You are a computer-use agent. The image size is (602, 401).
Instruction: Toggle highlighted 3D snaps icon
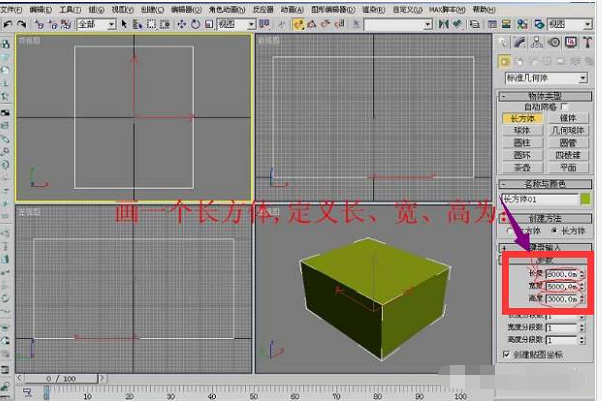click(x=298, y=24)
